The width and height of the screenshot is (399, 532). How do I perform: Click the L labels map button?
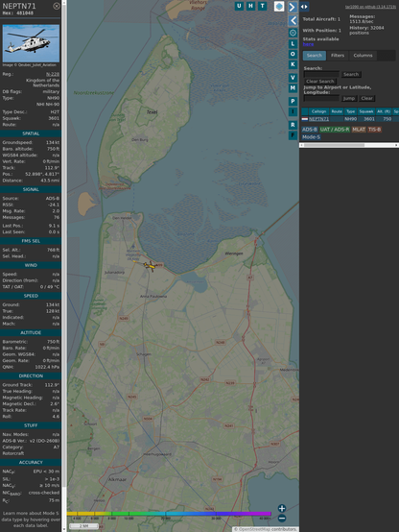pyautogui.click(x=293, y=44)
